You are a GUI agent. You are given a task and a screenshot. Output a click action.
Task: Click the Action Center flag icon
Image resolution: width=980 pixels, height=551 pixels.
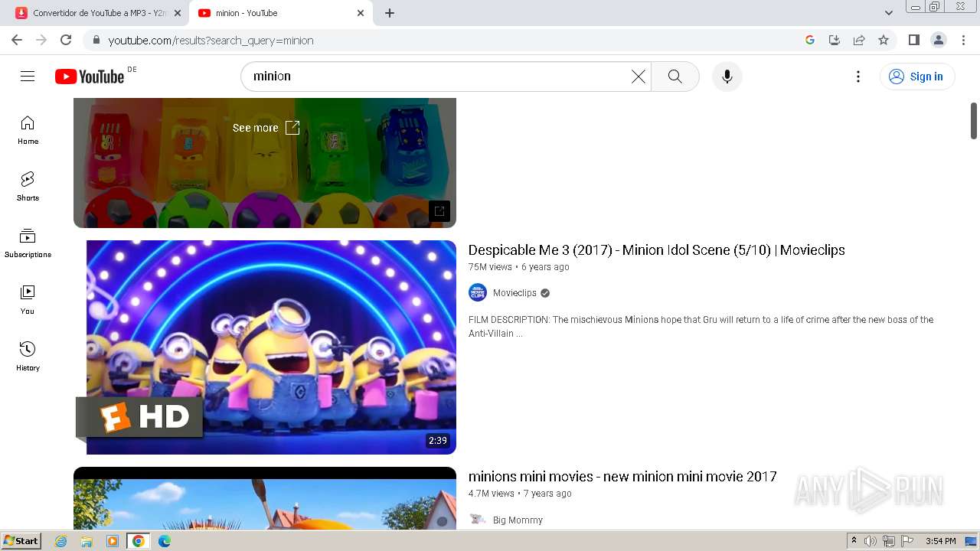click(x=907, y=541)
